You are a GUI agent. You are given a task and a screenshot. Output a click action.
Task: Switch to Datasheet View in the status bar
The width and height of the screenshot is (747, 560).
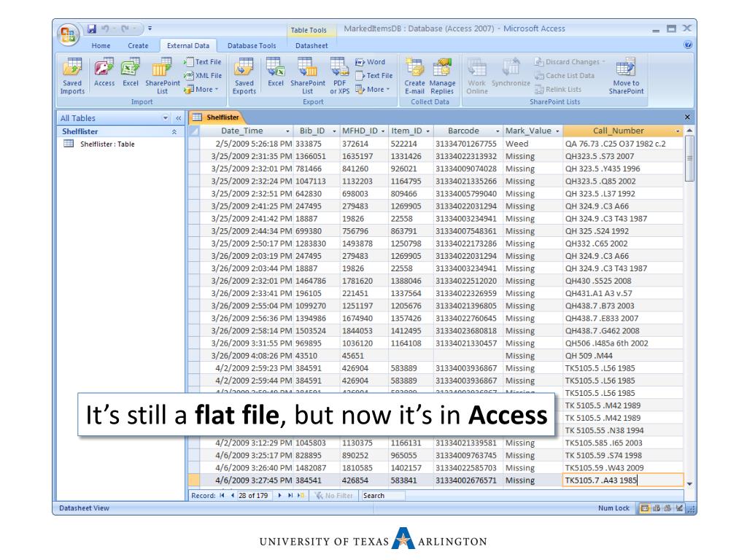(645, 508)
